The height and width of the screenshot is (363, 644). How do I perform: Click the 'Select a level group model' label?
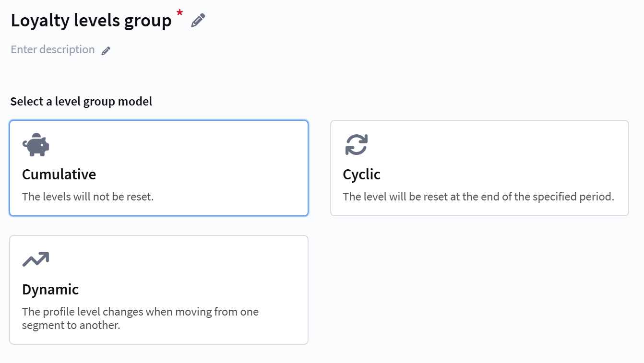(x=81, y=102)
